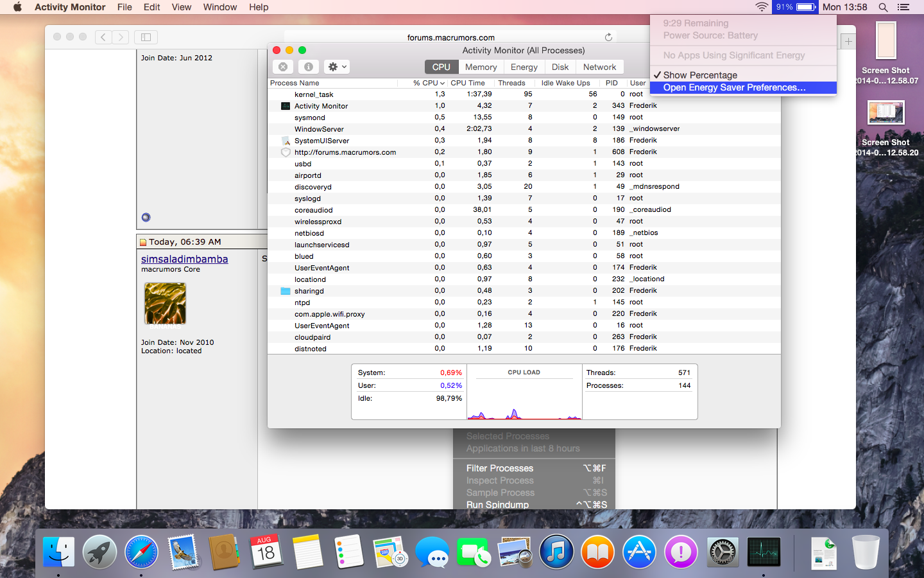
Task: Switch to the Network tab
Action: [600, 67]
